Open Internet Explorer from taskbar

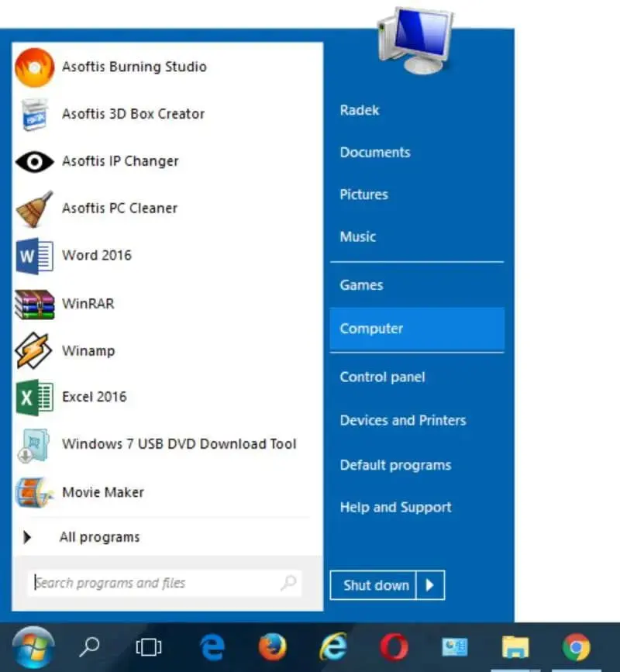pos(333,646)
